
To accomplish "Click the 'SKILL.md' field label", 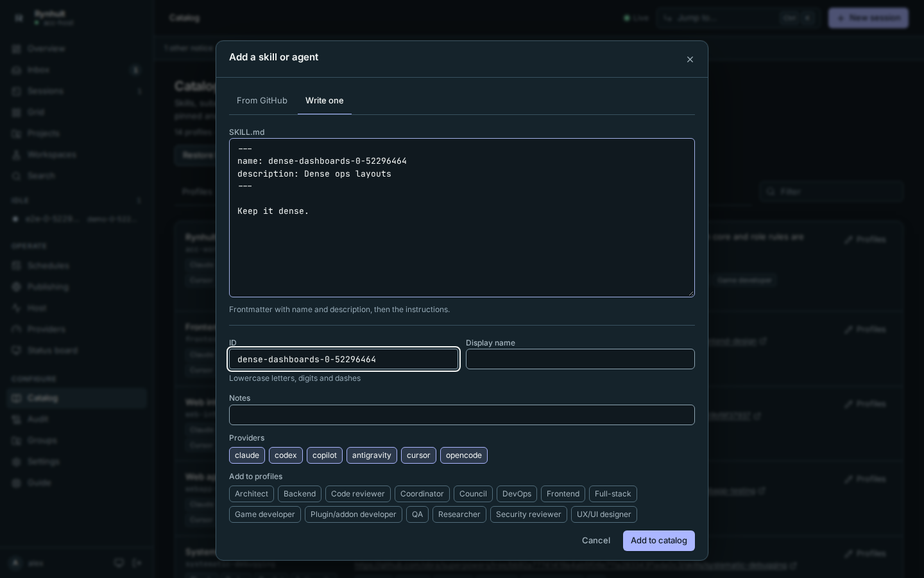I will click(246, 132).
